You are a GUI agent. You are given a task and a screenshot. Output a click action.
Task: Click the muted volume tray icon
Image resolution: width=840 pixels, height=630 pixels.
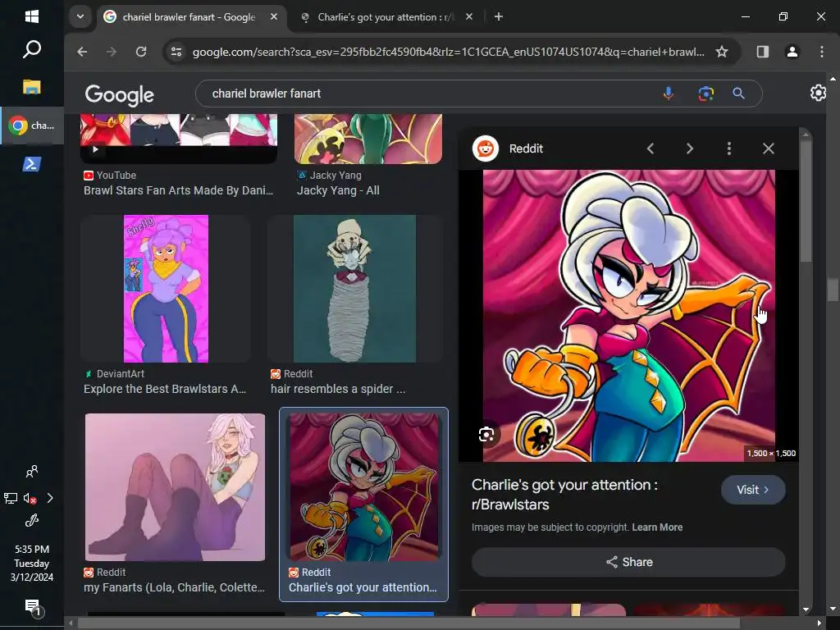coord(30,499)
